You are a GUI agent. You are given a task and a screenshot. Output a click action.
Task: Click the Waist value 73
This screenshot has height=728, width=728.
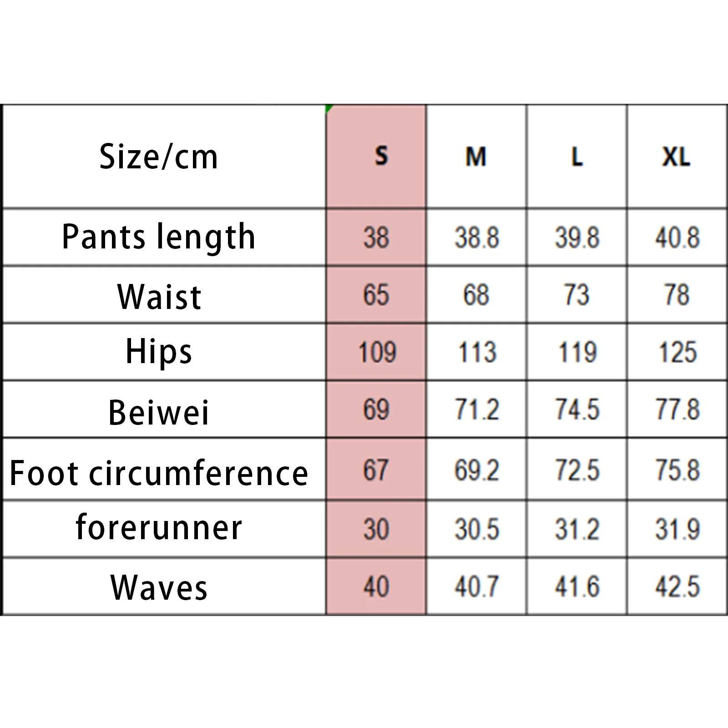577,295
